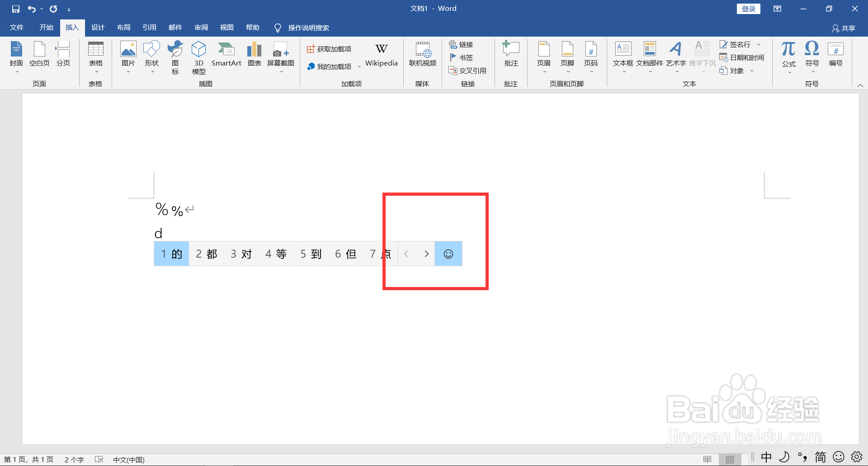Screen dimensions: 868x466
Task: Expand the Object (对象) dropdown arrow
Action: tap(752, 71)
